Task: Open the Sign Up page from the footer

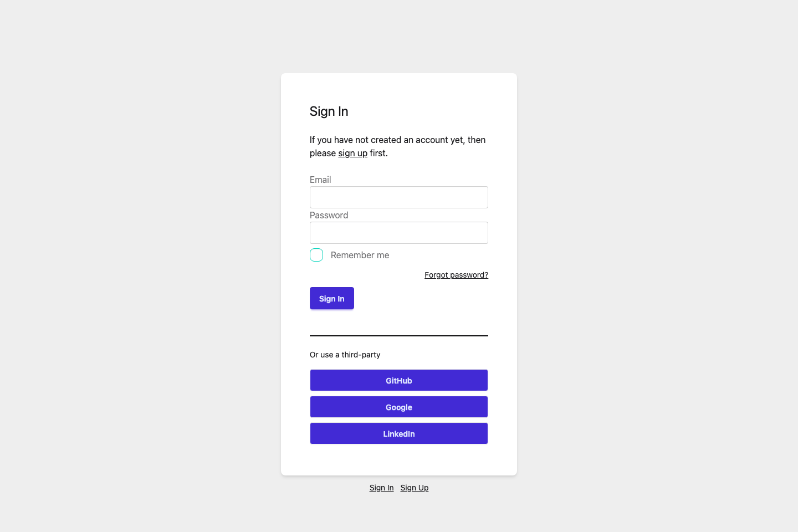Action: pyautogui.click(x=414, y=488)
